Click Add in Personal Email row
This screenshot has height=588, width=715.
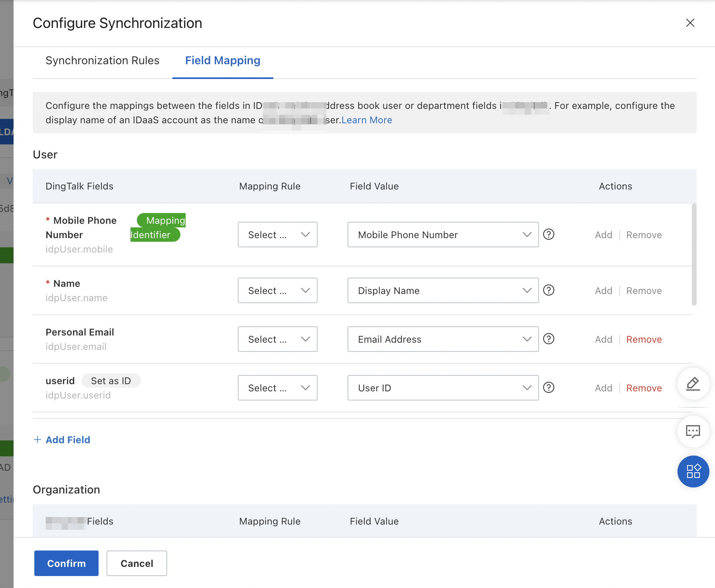pos(603,339)
